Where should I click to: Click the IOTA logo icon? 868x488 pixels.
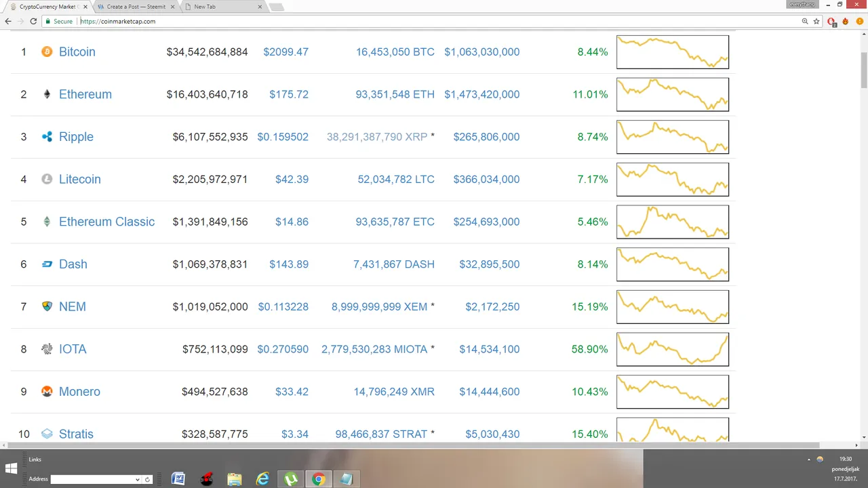pyautogui.click(x=47, y=349)
